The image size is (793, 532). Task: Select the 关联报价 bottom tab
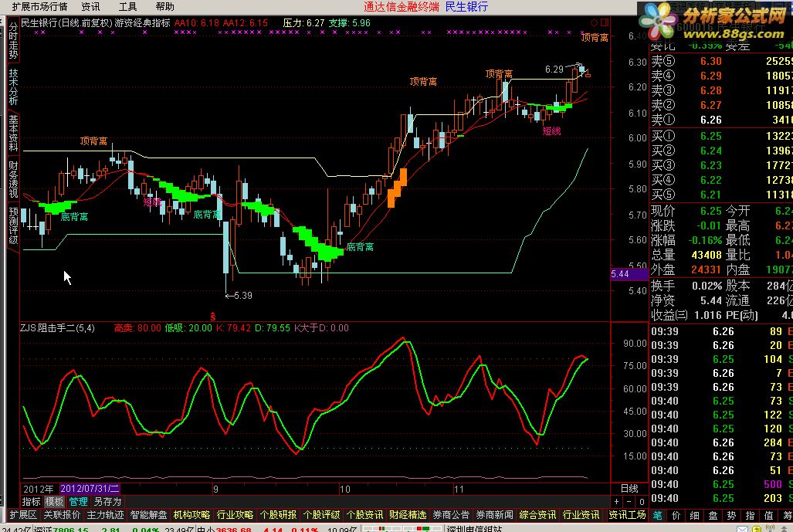(63, 515)
